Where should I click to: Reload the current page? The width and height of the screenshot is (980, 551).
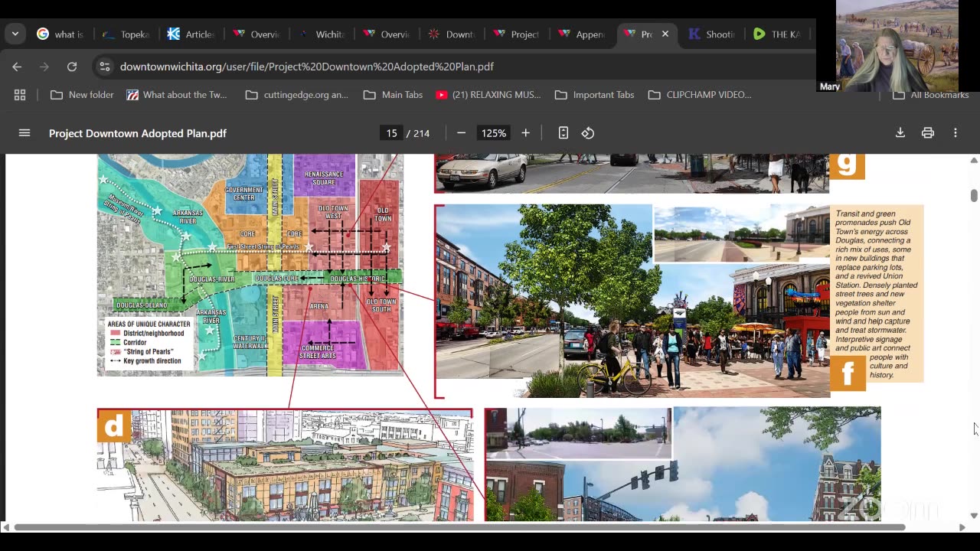(x=72, y=67)
